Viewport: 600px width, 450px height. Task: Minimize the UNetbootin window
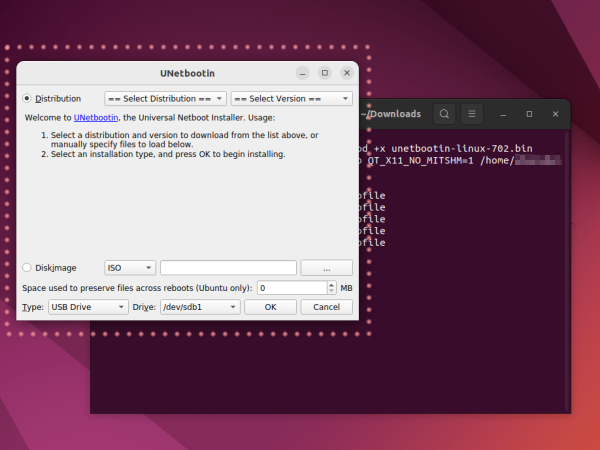(x=303, y=73)
